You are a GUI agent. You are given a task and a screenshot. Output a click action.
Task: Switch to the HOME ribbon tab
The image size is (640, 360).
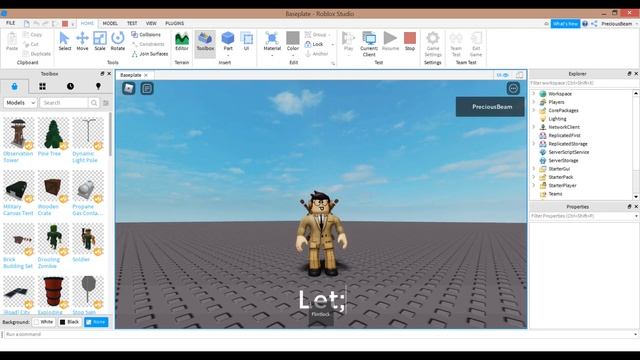[87, 23]
